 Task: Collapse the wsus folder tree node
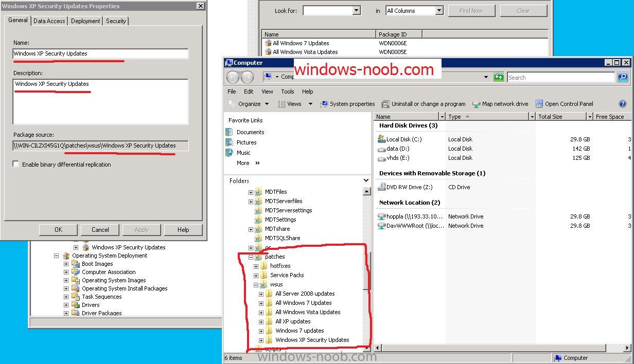pyautogui.click(x=256, y=284)
